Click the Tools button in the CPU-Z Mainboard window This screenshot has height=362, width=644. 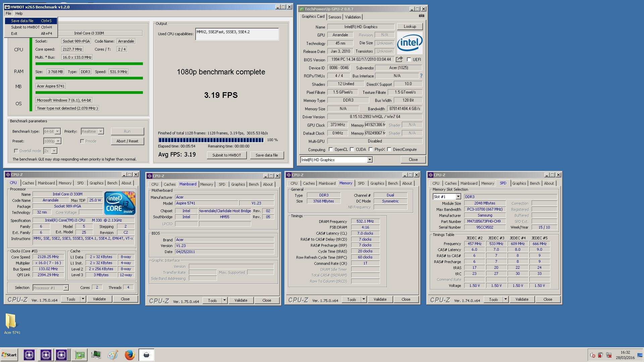click(x=213, y=301)
